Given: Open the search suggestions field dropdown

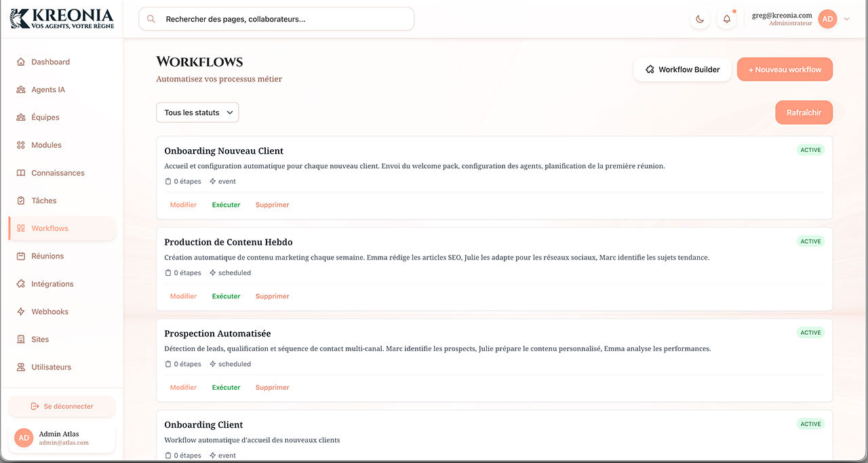Looking at the screenshot, I should (276, 18).
